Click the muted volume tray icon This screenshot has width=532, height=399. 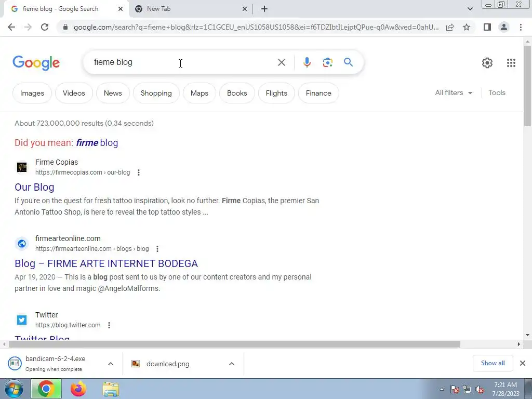coord(480,390)
